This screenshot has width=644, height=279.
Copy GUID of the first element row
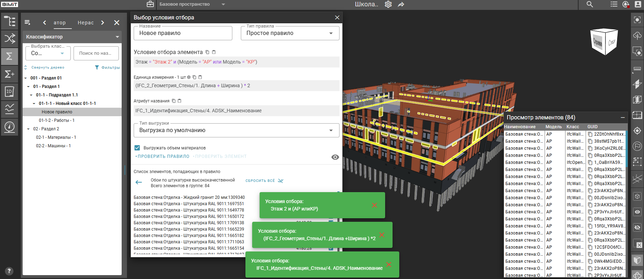pyautogui.click(x=590, y=134)
